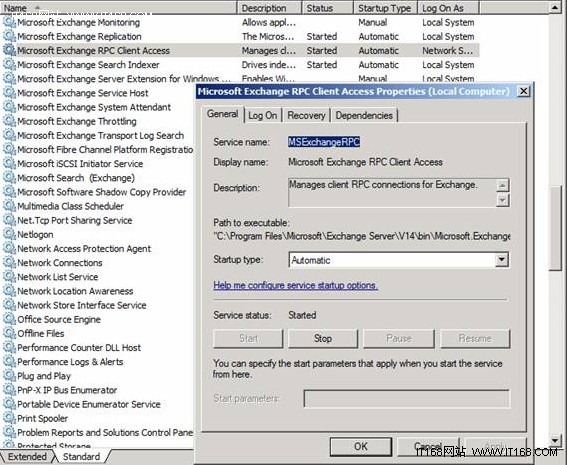Click gear icon of Microsoft iSCSI Initiator Service
The image size is (567, 465).
pyautogui.click(x=9, y=163)
